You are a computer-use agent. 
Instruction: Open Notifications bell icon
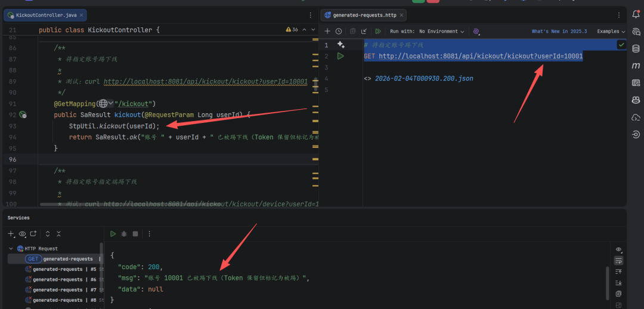pos(636,14)
